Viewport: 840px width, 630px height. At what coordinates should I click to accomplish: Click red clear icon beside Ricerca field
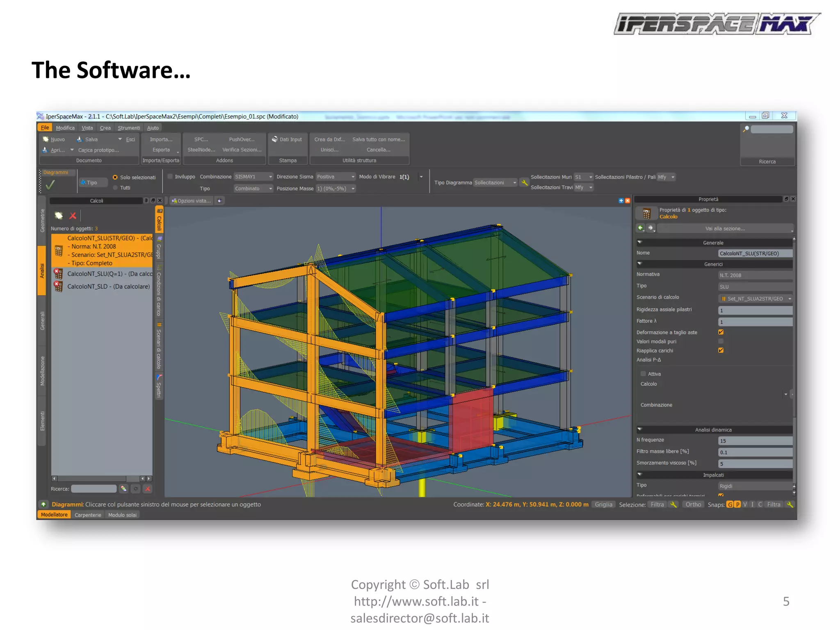click(148, 488)
